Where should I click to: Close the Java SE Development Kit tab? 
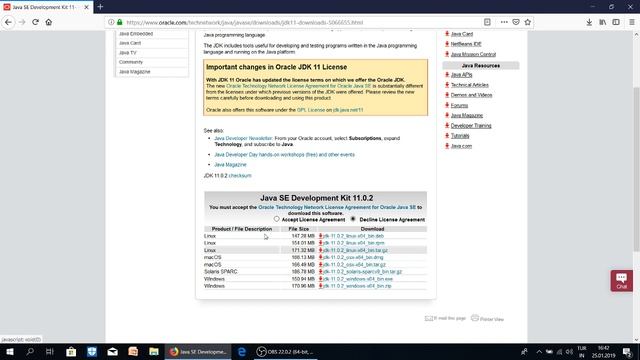click(86, 7)
